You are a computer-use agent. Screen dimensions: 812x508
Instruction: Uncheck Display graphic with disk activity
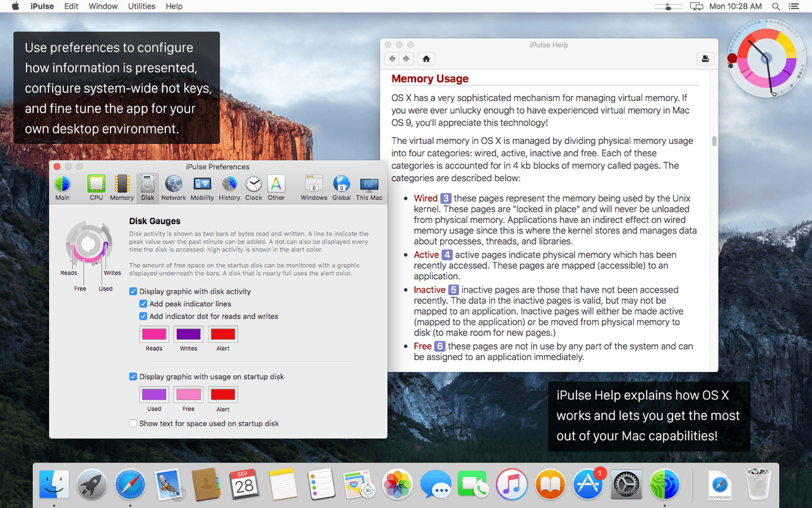tap(133, 291)
